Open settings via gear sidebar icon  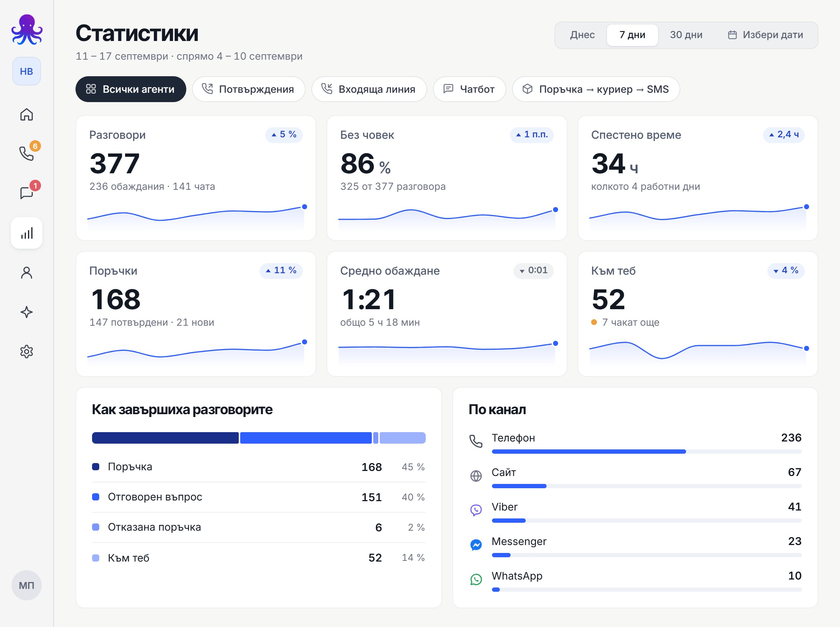(x=27, y=352)
